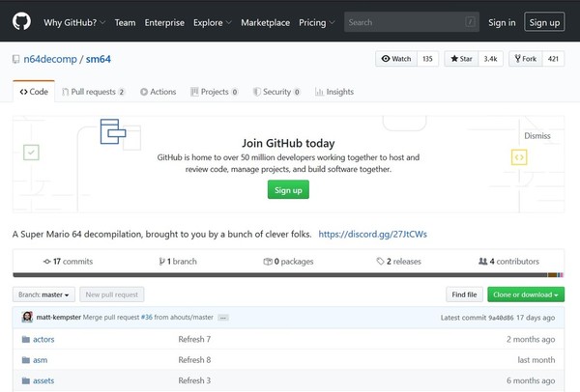580x392 pixels.
Task: Dismiss the Join GitHub banner
Action: [x=536, y=136]
